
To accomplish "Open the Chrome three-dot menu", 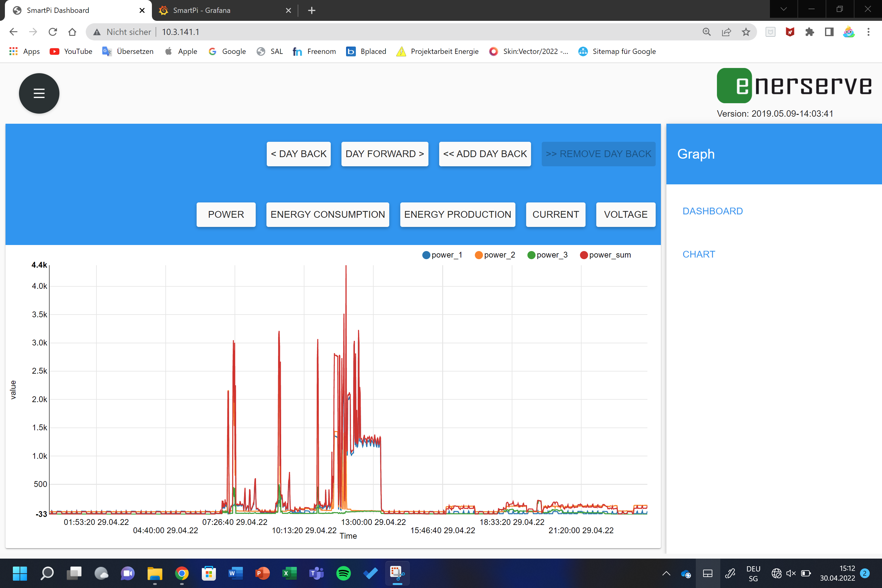I will click(x=868, y=32).
